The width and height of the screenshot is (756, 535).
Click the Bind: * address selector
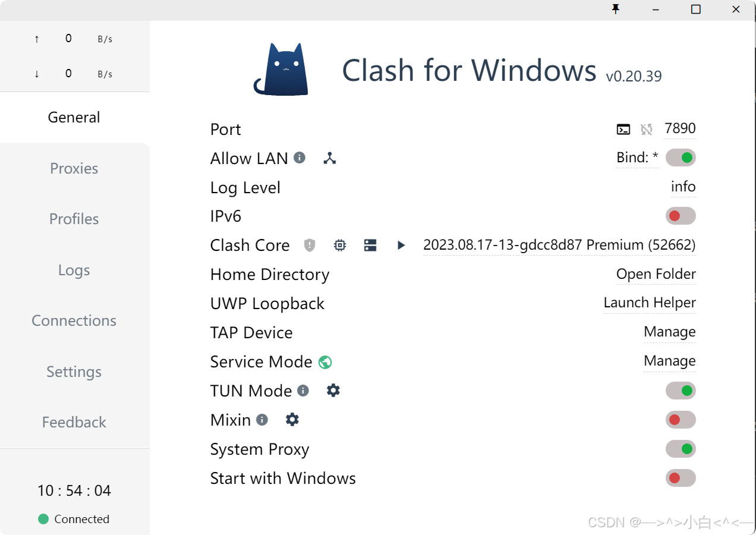637,158
